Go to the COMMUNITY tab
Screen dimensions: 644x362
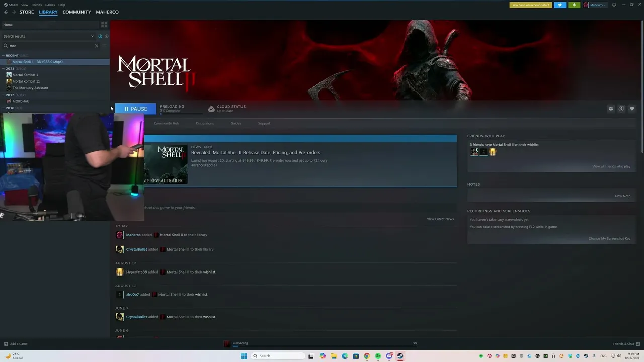[77, 12]
